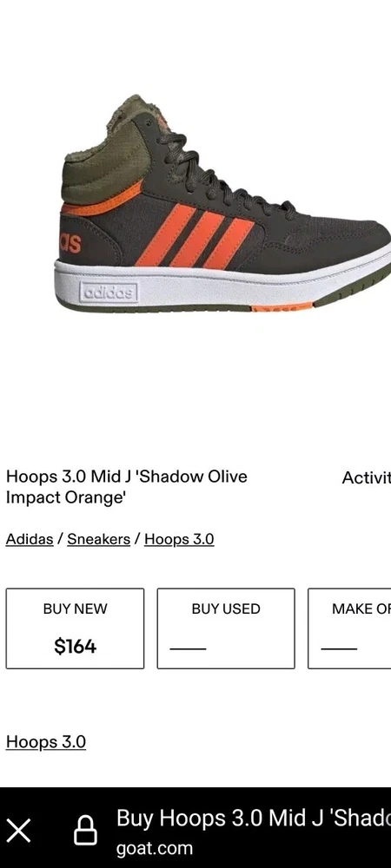The height and width of the screenshot is (868, 391).
Task: Open the Activity tab on the right
Action: (x=366, y=477)
